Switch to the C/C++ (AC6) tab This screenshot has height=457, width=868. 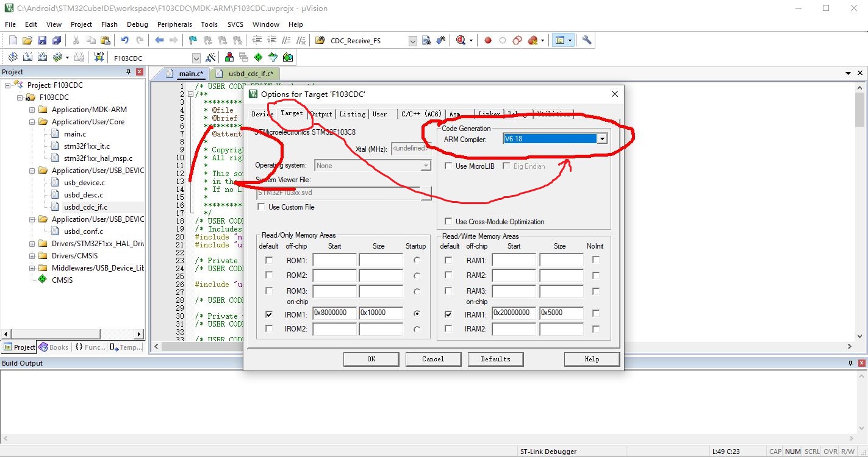(x=421, y=114)
